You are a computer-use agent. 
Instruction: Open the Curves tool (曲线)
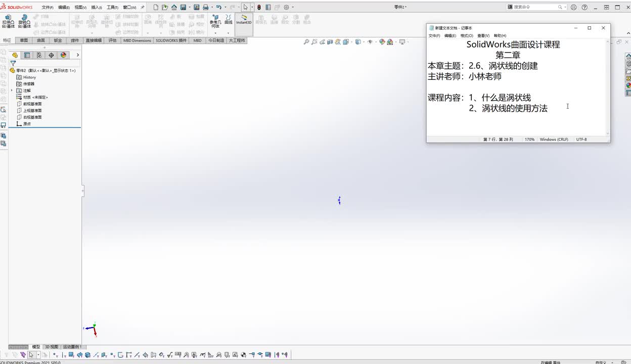(229, 19)
